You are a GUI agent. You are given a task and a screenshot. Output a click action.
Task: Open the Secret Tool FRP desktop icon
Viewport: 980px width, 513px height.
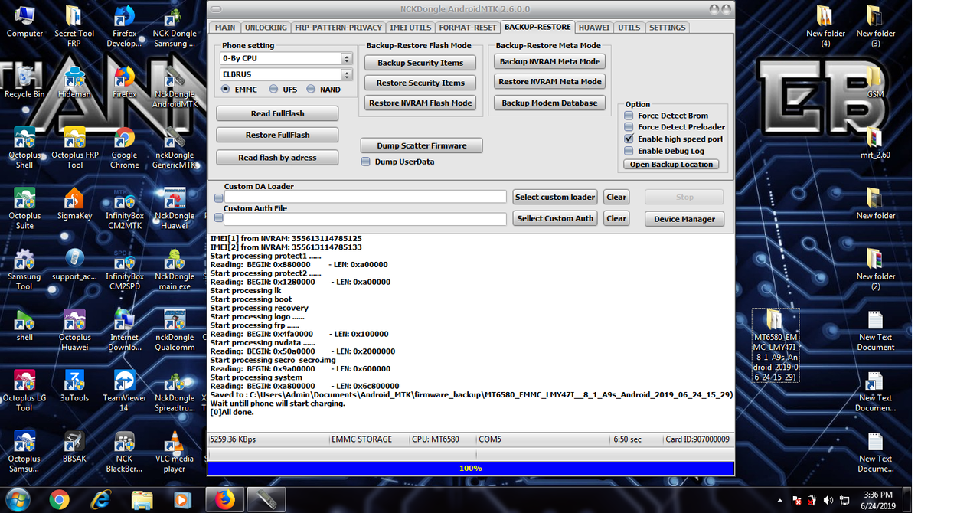pos(74,27)
